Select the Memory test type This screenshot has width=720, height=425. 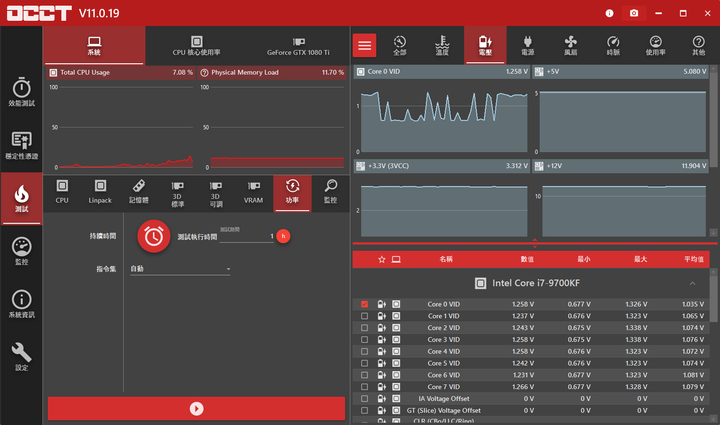[x=139, y=193]
